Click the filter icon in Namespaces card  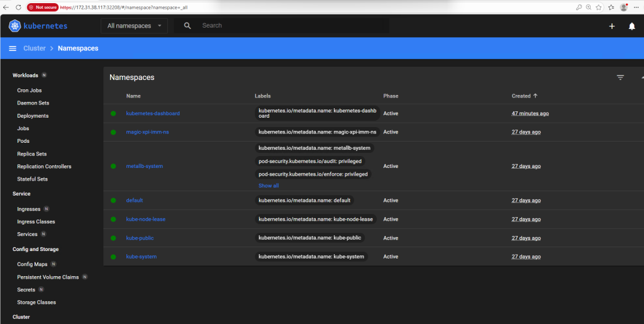[620, 77]
